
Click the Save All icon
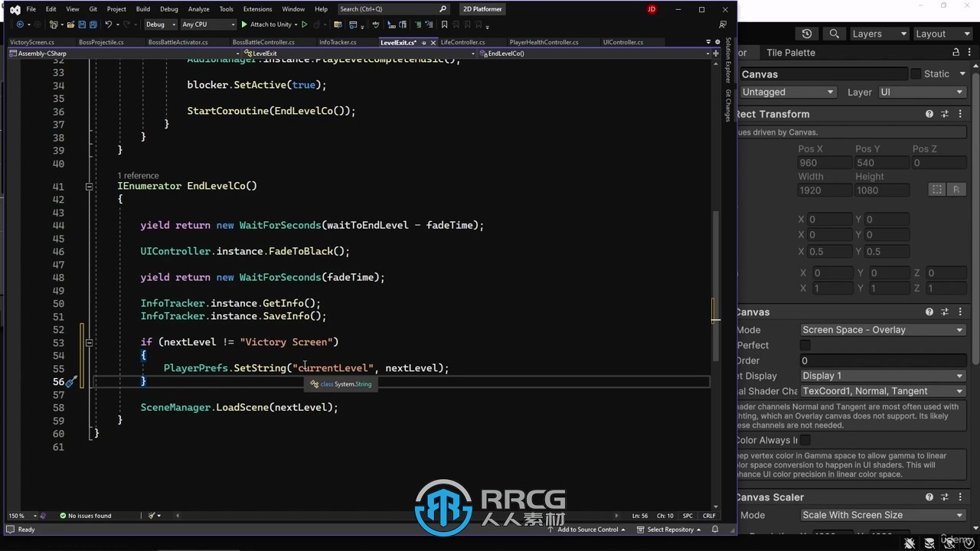point(92,24)
